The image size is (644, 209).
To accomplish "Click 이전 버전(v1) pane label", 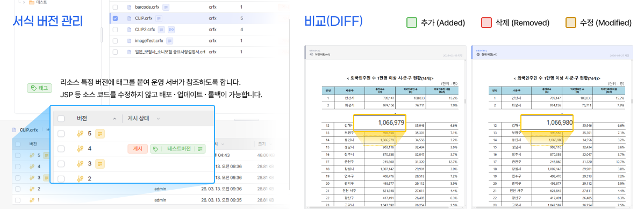I will pyautogui.click(x=322, y=55).
